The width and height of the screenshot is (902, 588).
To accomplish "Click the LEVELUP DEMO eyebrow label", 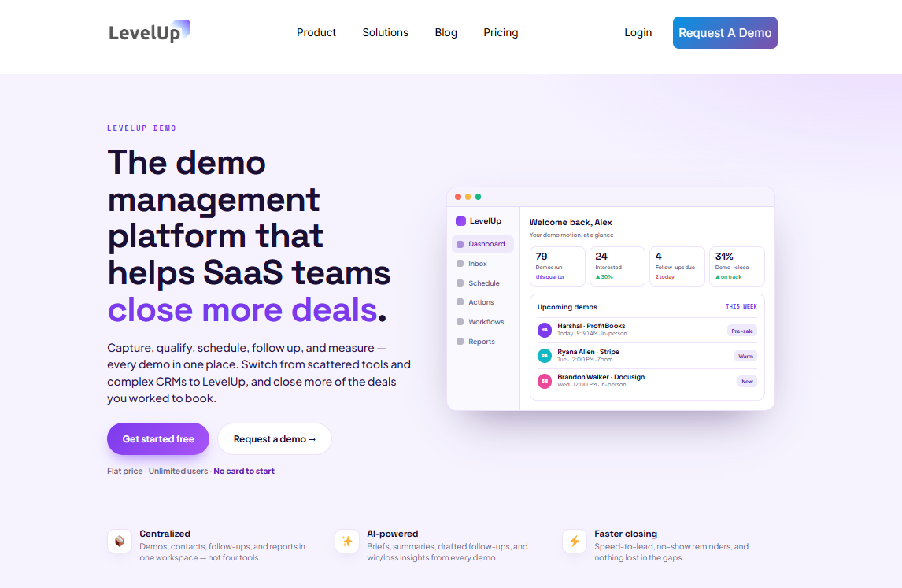I will click(x=142, y=128).
